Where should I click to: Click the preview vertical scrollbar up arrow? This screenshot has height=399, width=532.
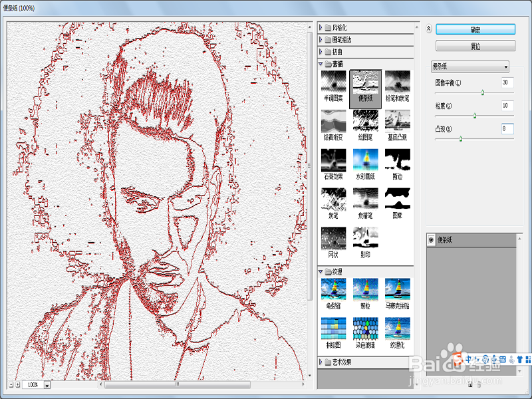click(x=309, y=27)
